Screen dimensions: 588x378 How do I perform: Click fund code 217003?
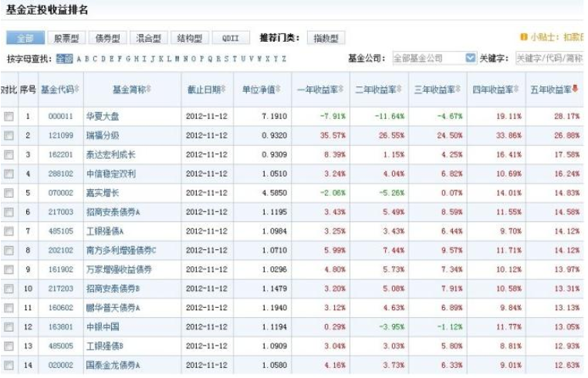[61, 212]
